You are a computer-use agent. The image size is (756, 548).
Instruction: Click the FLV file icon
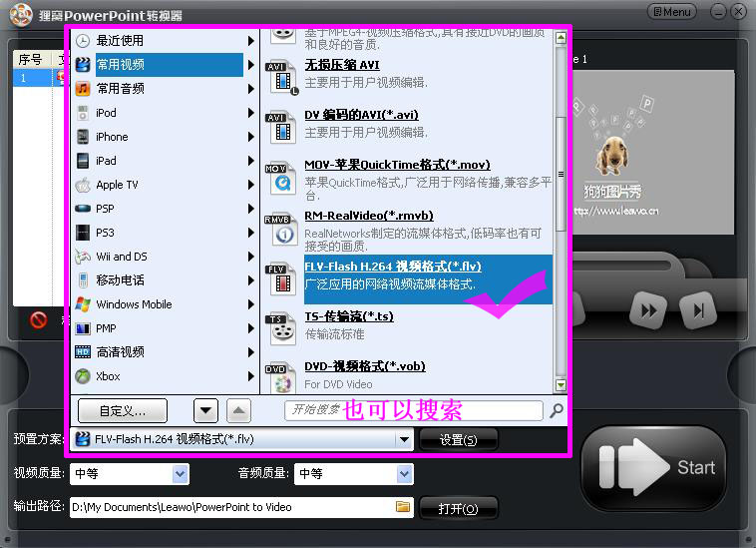(x=281, y=278)
